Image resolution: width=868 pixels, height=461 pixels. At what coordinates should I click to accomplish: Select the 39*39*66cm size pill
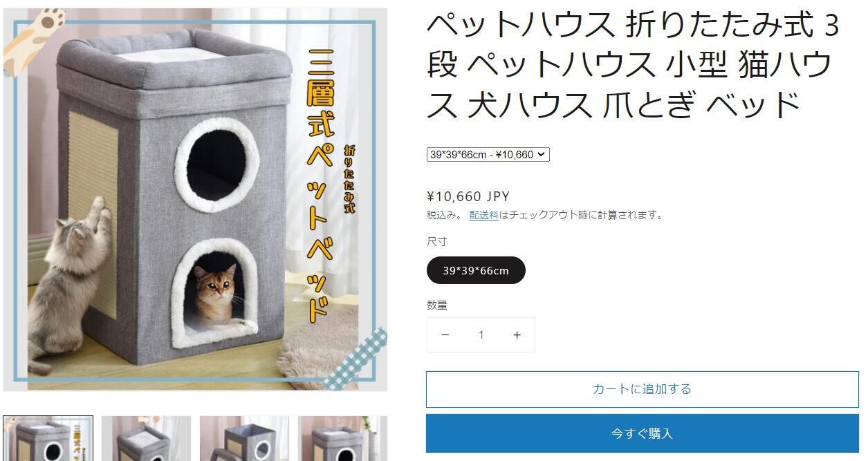click(476, 270)
